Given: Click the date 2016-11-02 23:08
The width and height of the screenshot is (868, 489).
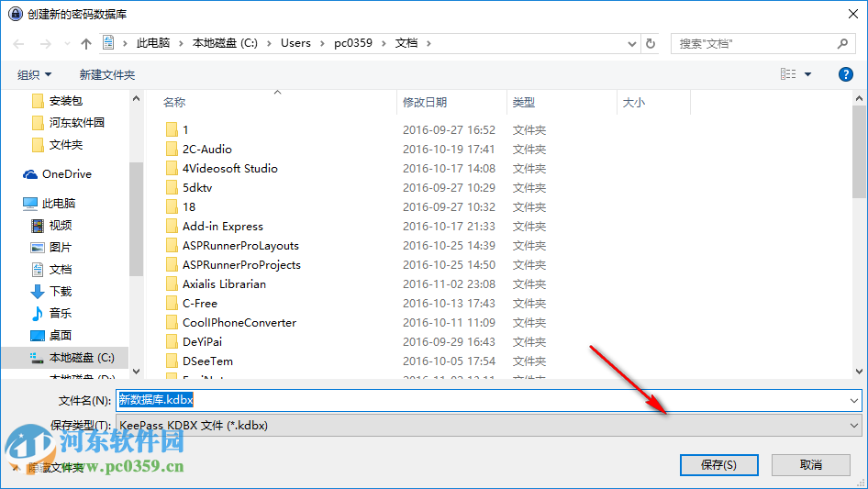Looking at the screenshot, I should tap(449, 284).
